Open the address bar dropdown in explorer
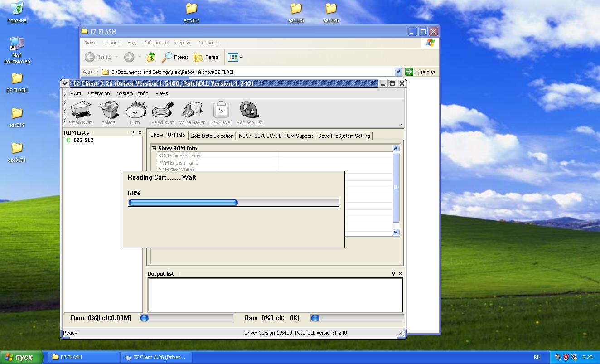Screen dimensions: 600x364 coord(398,72)
